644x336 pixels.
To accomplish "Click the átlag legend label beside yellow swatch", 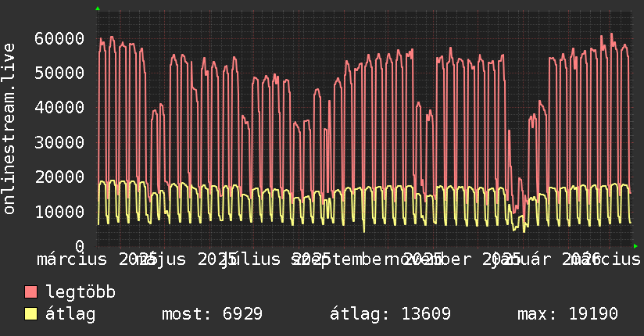I will tap(70, 314).
